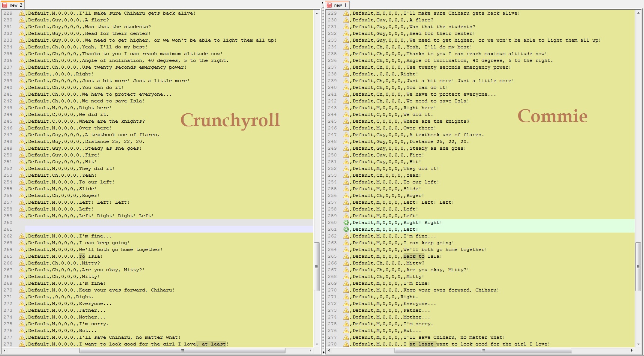Click the vertical scrollbar thumb of the Commie pane
644x356 pixels.
[x=638, y=267]
